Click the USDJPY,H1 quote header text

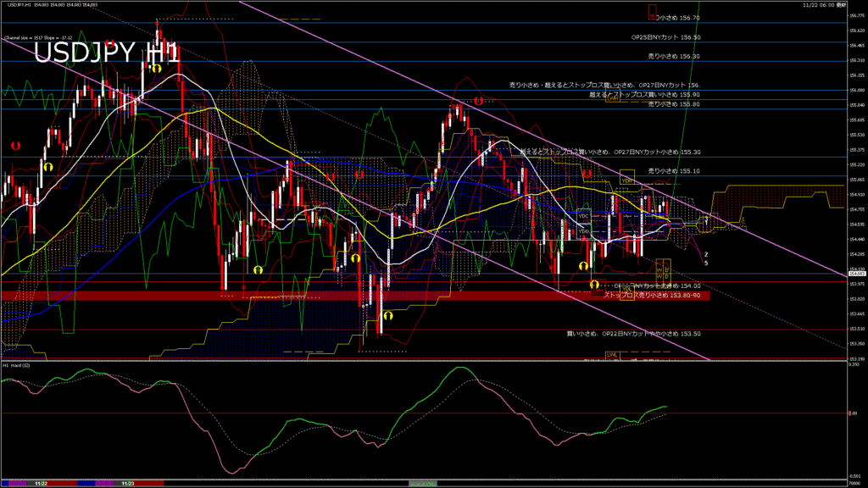[53, 4]
